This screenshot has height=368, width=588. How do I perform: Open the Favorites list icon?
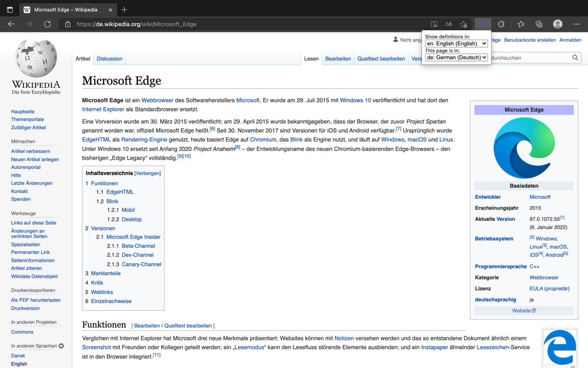[521, 24]
